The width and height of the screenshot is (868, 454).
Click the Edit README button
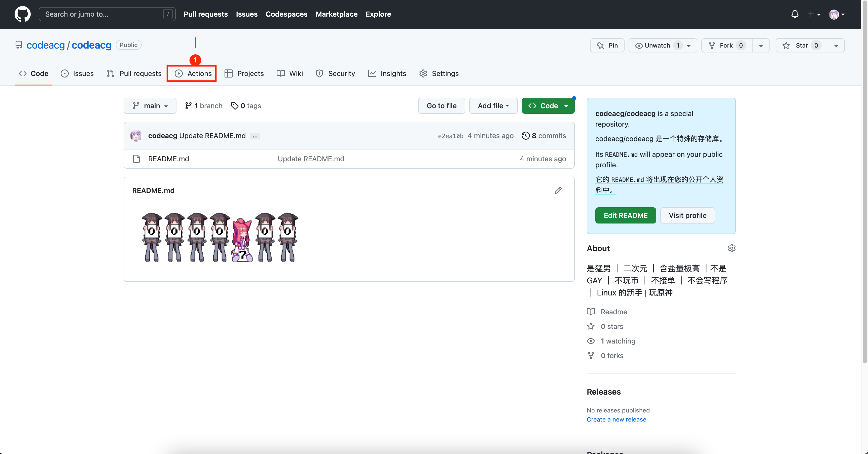pyautogui.click(x=625, y=215)
